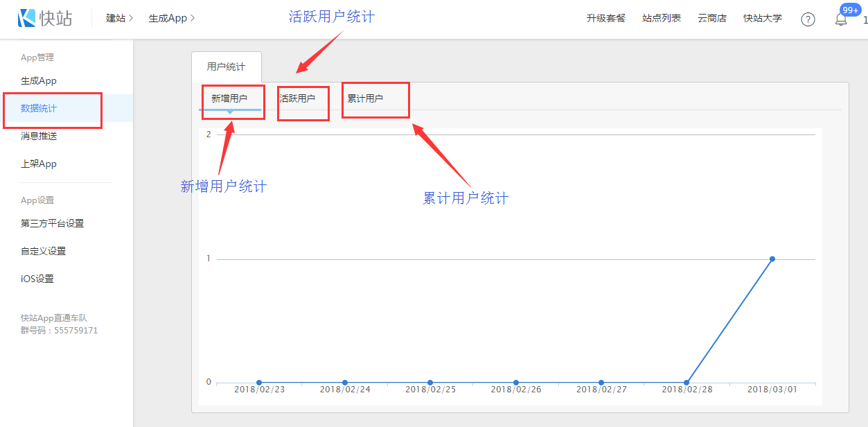Open 云商店 in the header
Image resolution: width=868 pixels, height=427 pixels.
[712, 18]
